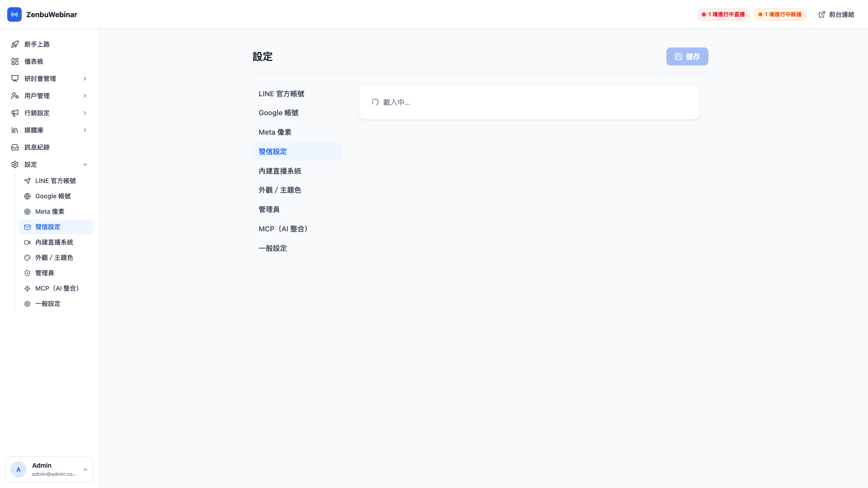Image resolution: width=868 pixels, height=488 pixels.
Task: Click the 1 場進行中錄播 badge
Action: 780,14
